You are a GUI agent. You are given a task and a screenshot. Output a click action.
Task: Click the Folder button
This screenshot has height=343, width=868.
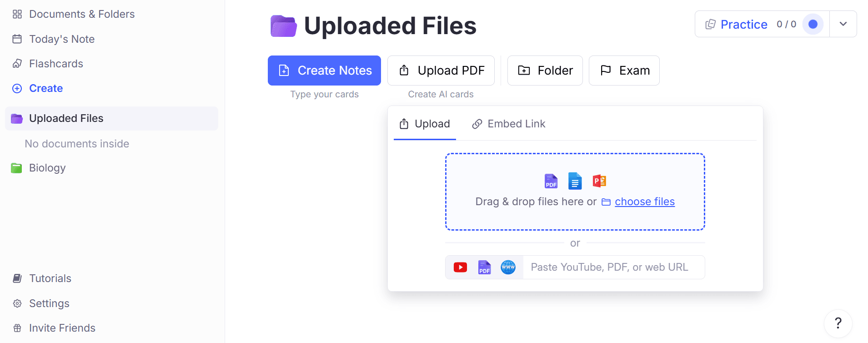(x=545, y=71)
